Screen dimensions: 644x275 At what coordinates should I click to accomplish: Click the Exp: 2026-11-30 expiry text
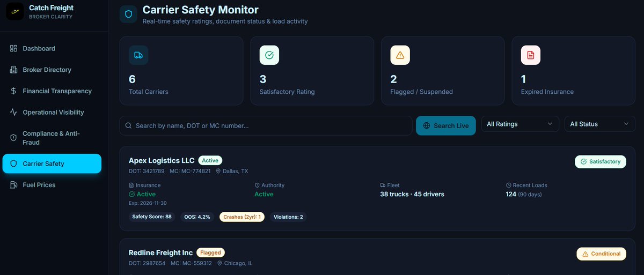tap(148, 203)
